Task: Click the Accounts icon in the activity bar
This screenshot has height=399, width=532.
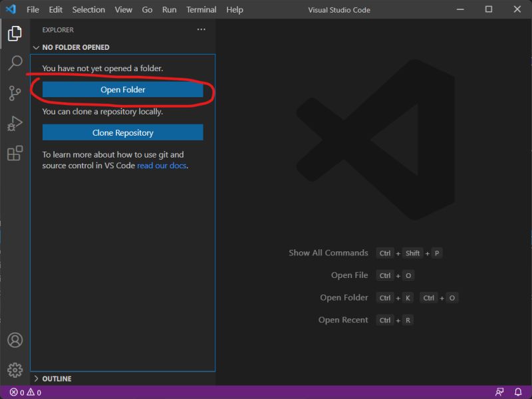Action: coord(15,340)
